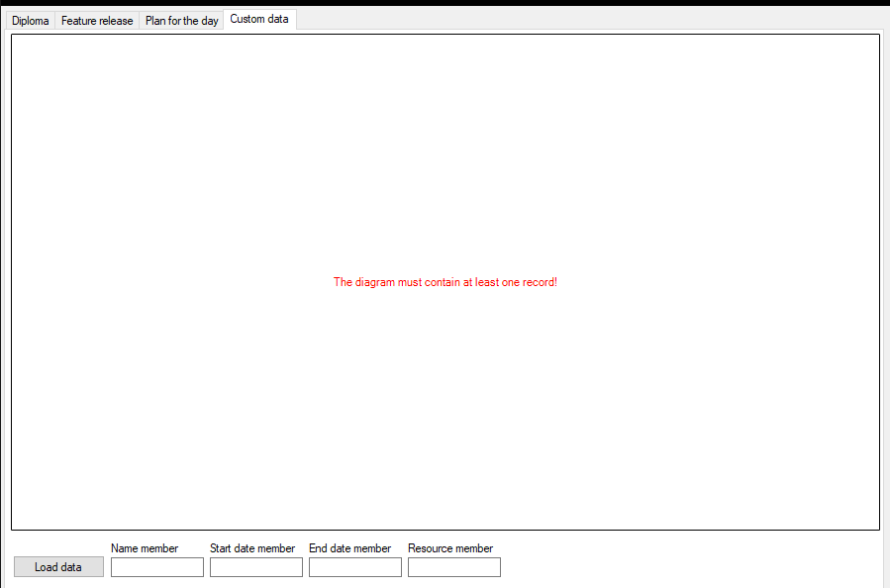Click the Custom data tab

[x=259, y=19]
